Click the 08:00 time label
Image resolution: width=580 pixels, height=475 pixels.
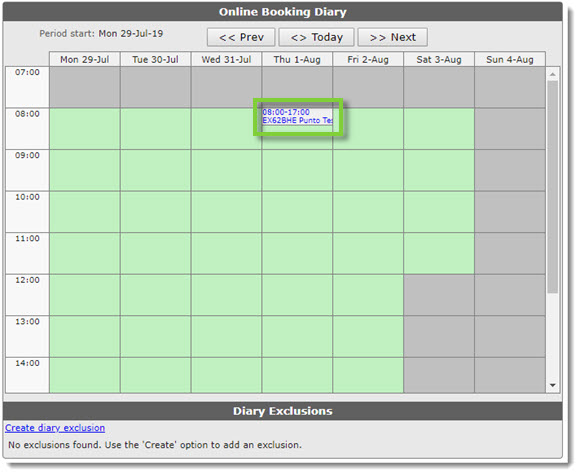pos(27,114)
